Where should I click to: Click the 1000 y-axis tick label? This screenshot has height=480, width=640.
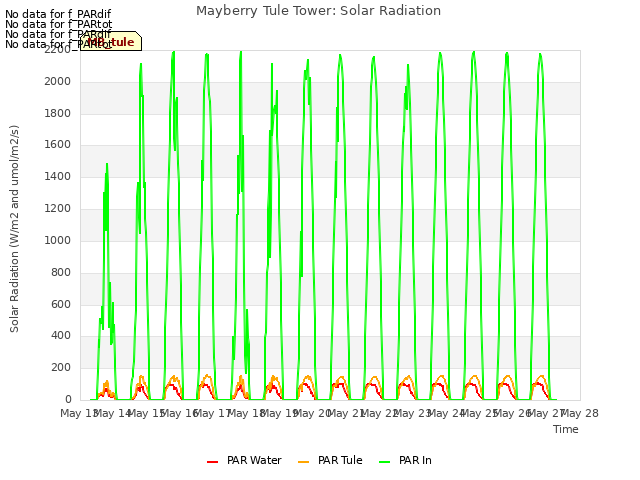pyautogui.click(x=58, y=240)
